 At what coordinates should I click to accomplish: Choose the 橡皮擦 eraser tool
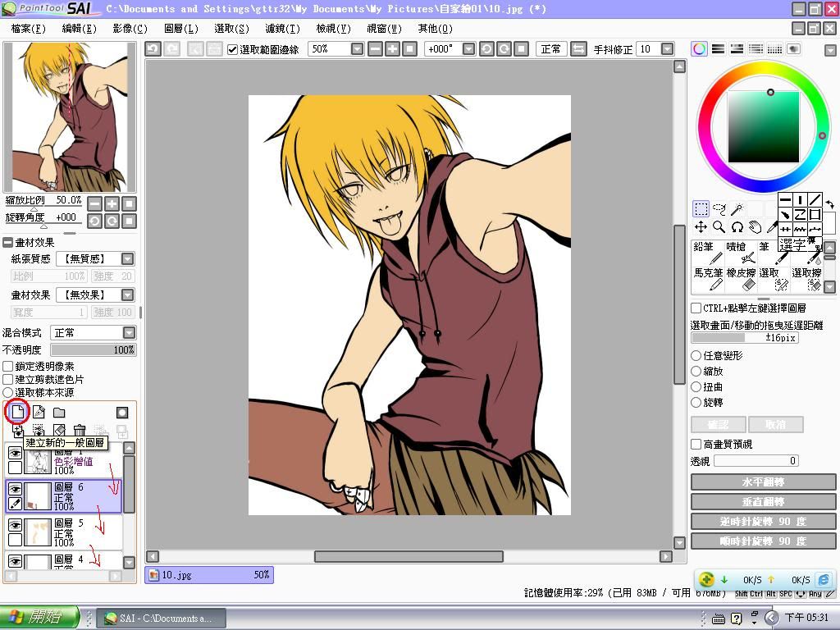click(741, 279)
